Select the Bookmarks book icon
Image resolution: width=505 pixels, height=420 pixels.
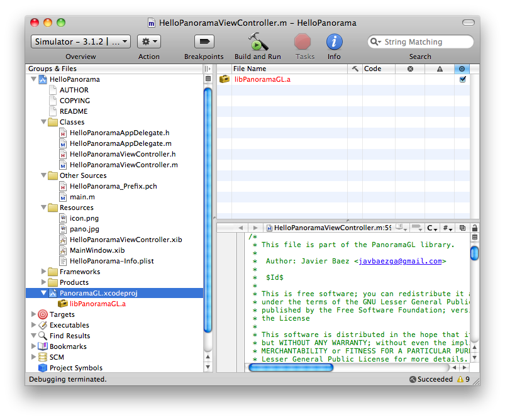click(43, 346)
